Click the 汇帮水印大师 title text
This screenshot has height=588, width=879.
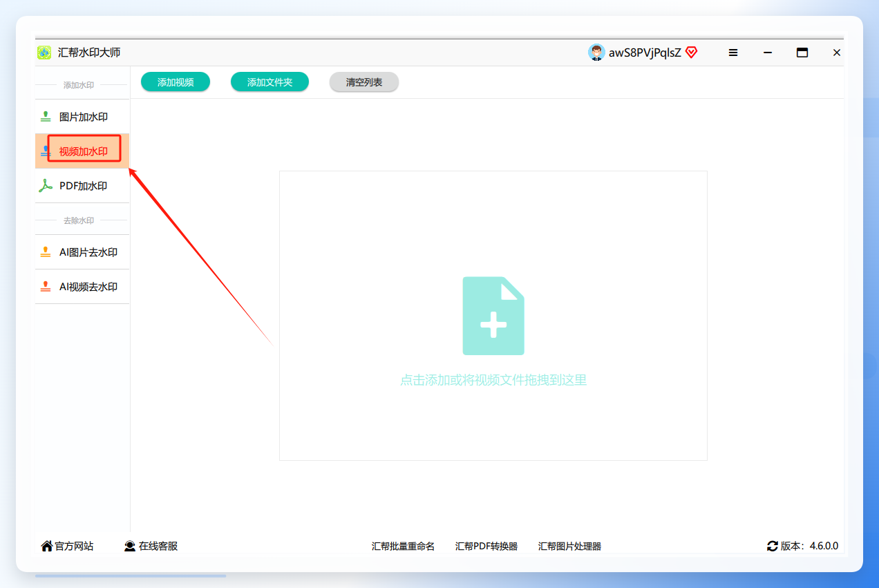click(89, 53)
